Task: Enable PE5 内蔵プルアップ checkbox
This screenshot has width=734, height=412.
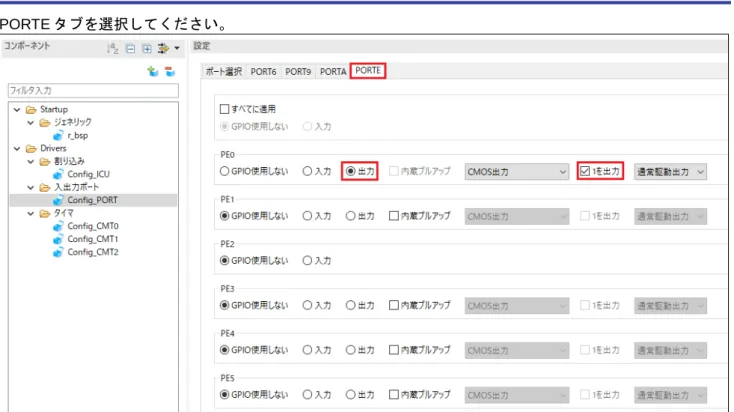Action: pyautogui.click(x=394, y=395)
